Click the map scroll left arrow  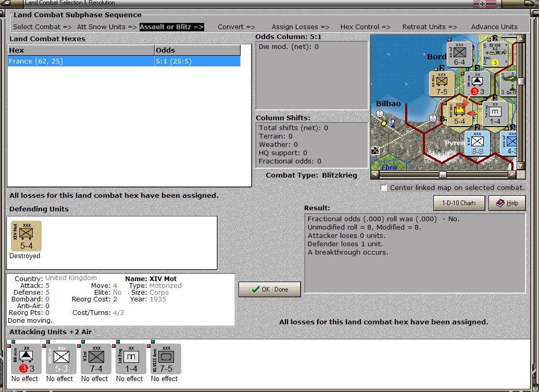coord(375,174)
